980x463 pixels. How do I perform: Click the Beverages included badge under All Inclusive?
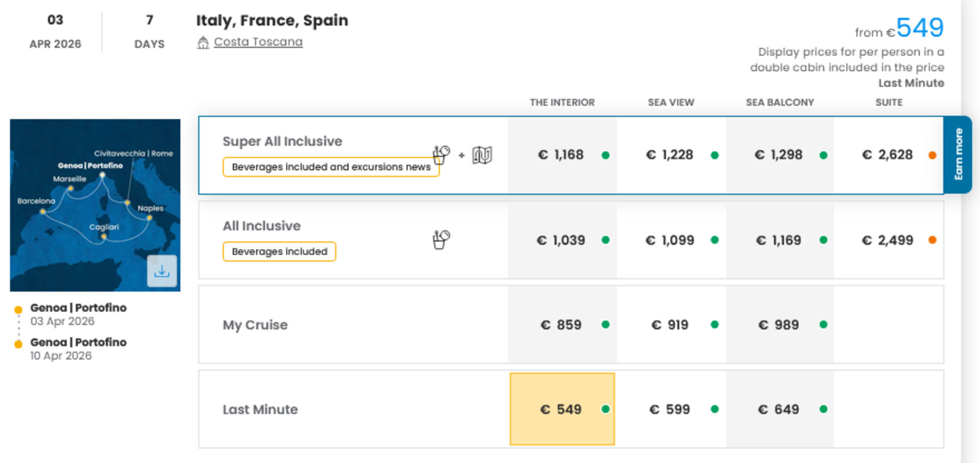click(x=279, y=252)
